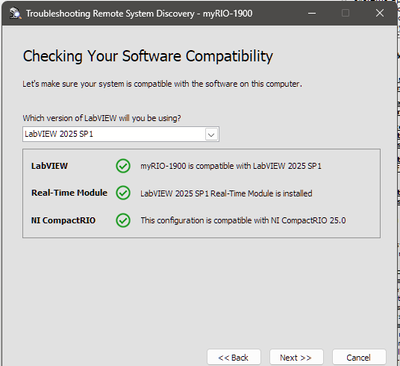
Task: Click the 'Checking Your Software Compatibility' heading
Action: [148, 56]
